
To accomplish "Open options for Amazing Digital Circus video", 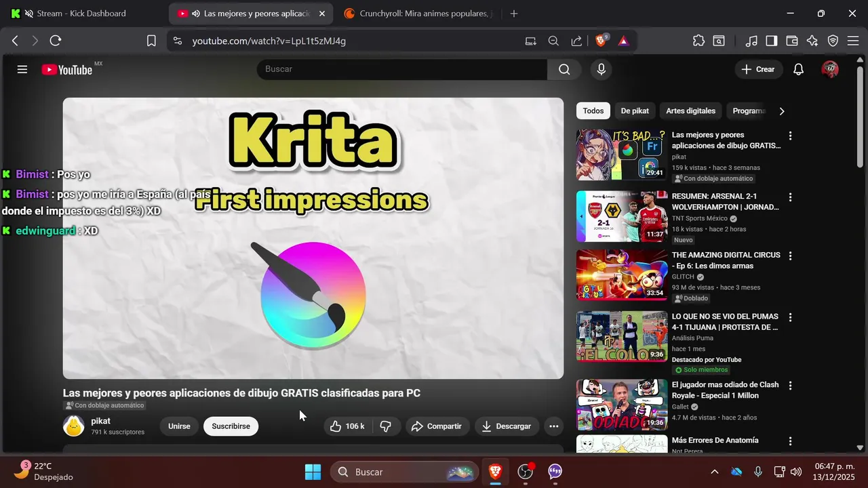I will click(790, 256).
